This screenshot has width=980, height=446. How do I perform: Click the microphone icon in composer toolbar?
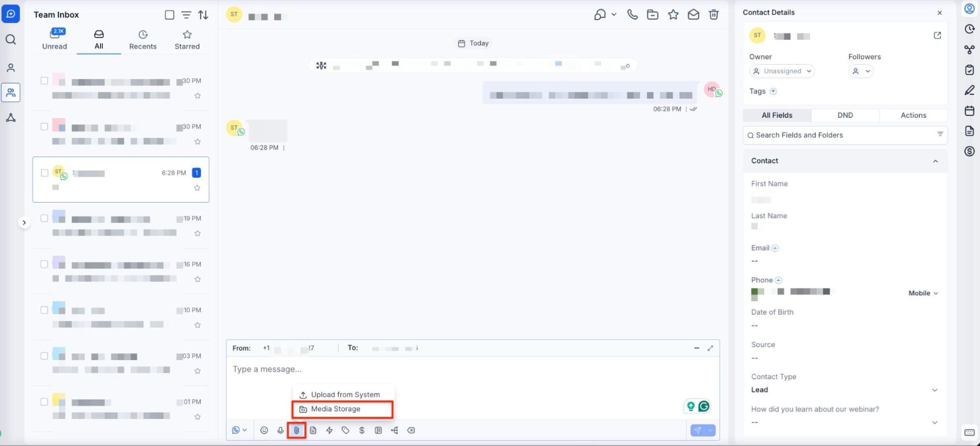click(280, 430)
